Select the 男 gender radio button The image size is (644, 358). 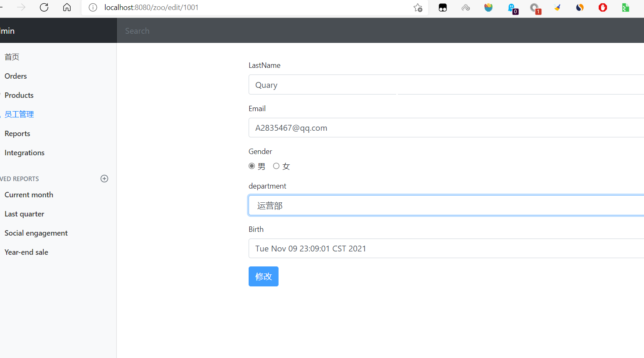click(252, 166)
